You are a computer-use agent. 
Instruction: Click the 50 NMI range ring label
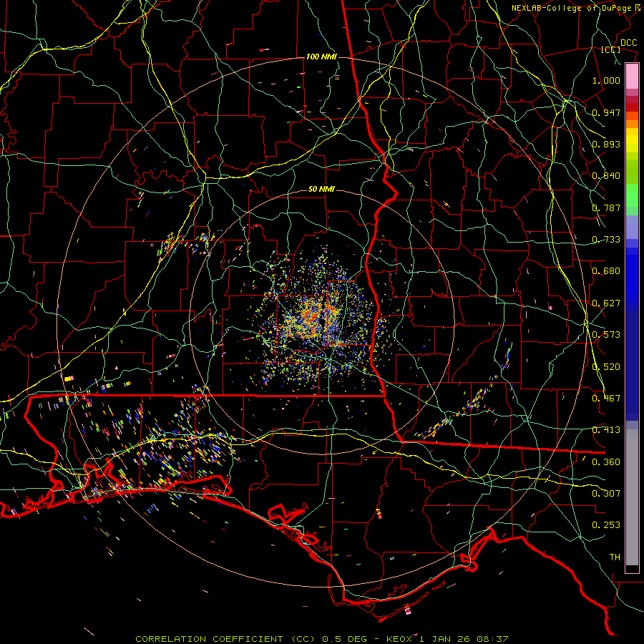(x=321, y=190)
